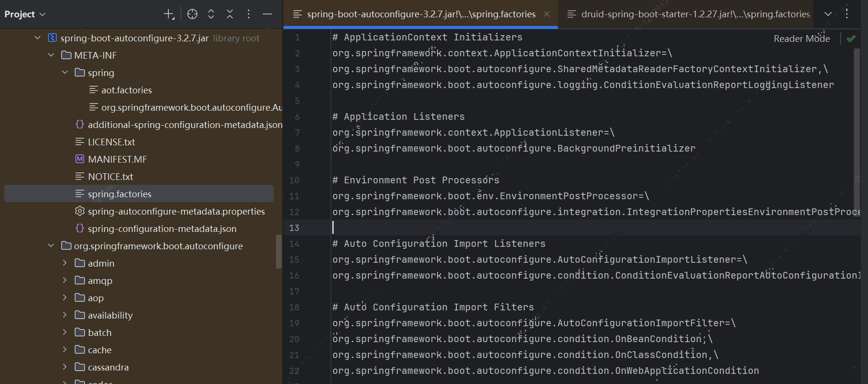Viewport: 868px width, 384px height.
Task: Select spring.factories in project tree
Action: 139,194
